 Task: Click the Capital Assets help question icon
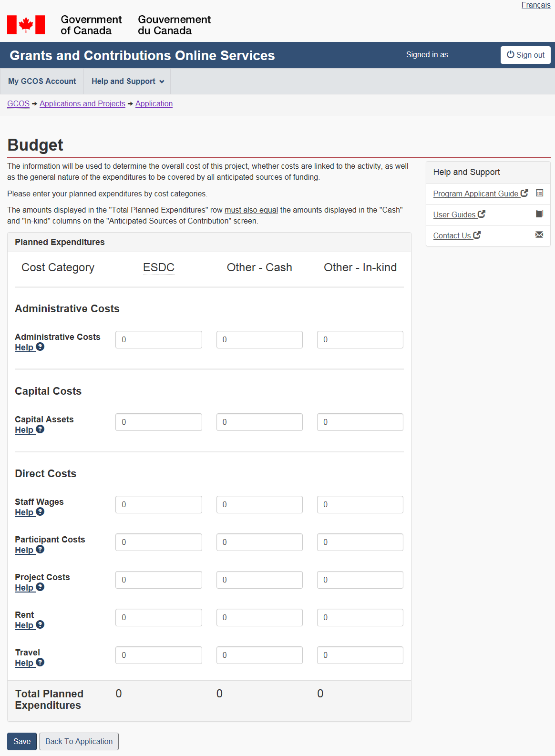tap(40, 429)
